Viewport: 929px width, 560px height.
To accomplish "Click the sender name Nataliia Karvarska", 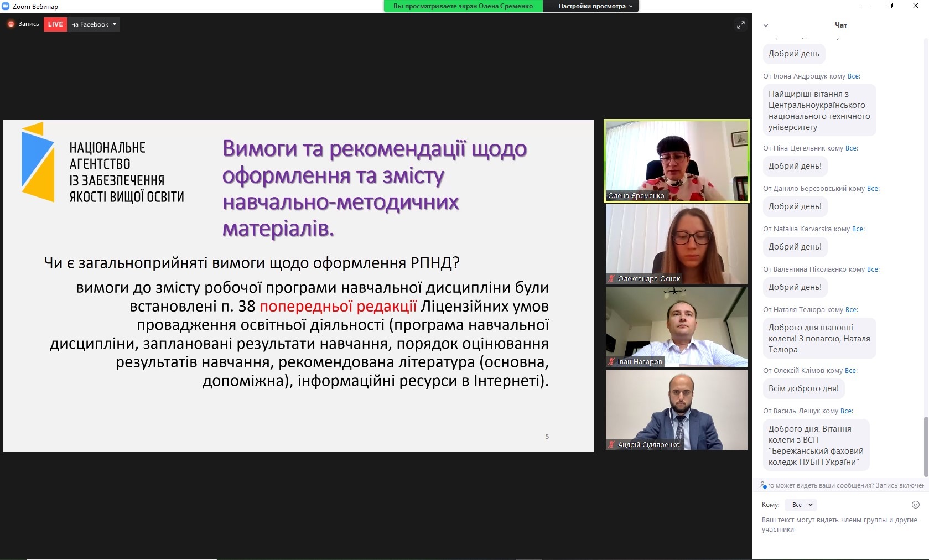I will click(802, 229).
